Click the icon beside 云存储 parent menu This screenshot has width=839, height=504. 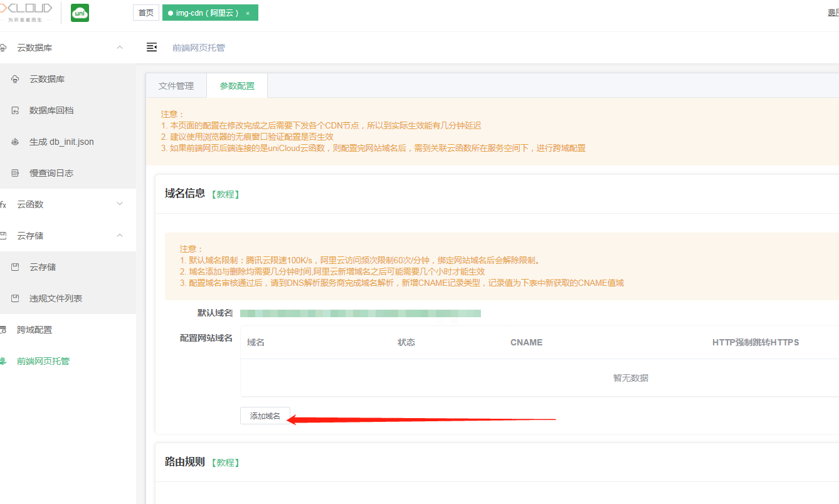point(3,236)
